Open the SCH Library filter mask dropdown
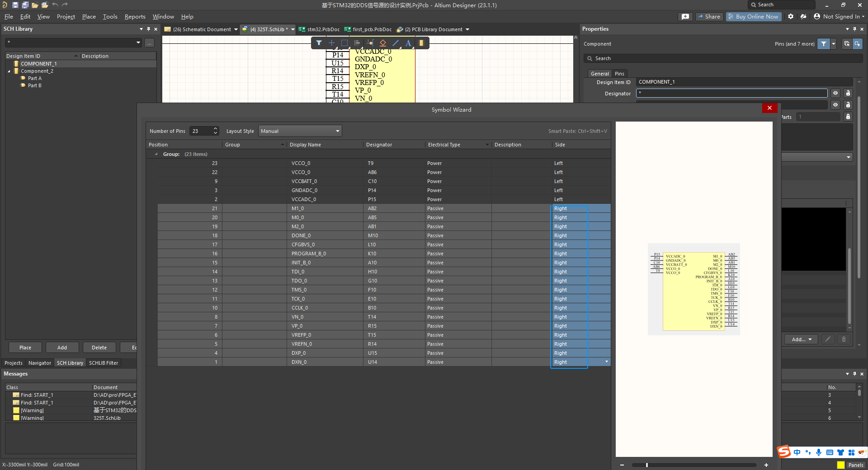The image size is (868, 470). pyautogui.click(x=138, y=42)
